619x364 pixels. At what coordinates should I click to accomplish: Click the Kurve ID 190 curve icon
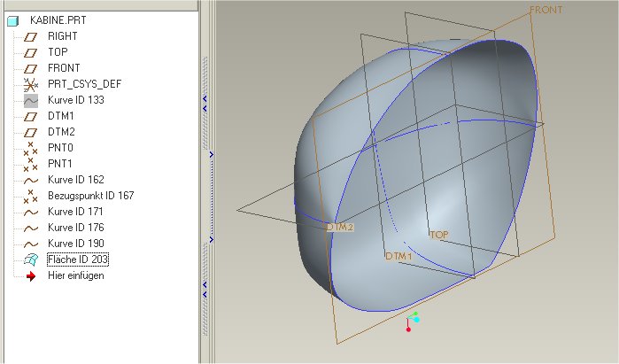click(x=31, y=244)
